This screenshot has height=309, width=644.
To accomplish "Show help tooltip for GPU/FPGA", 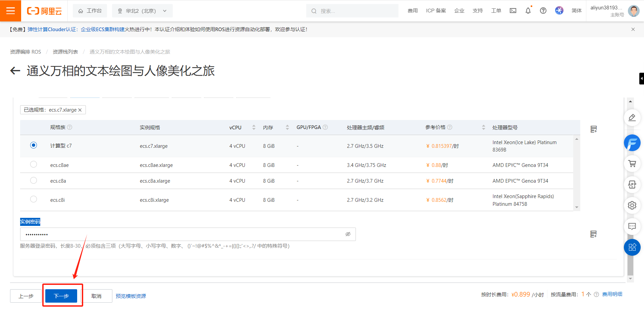I will tap(325, 127).
